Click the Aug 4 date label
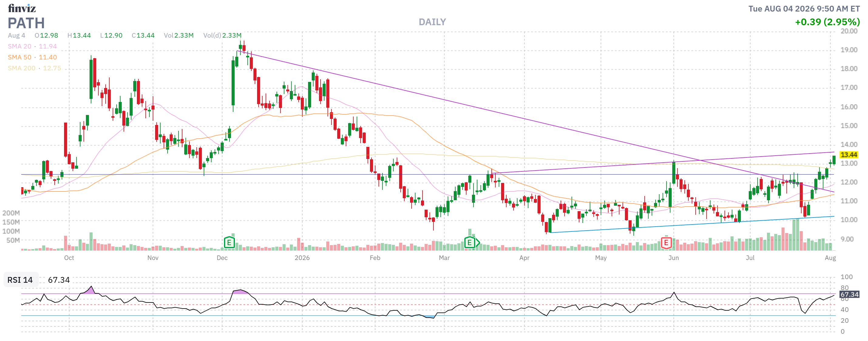This screenshot has height=341, width=868. tap(16, 35)
